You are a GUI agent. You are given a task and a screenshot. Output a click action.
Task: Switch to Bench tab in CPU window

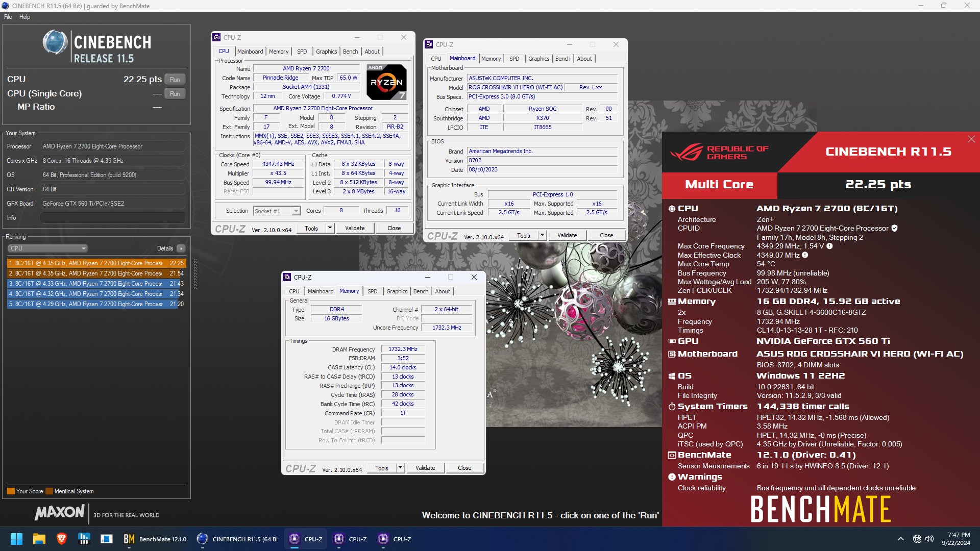click(350, 52)
